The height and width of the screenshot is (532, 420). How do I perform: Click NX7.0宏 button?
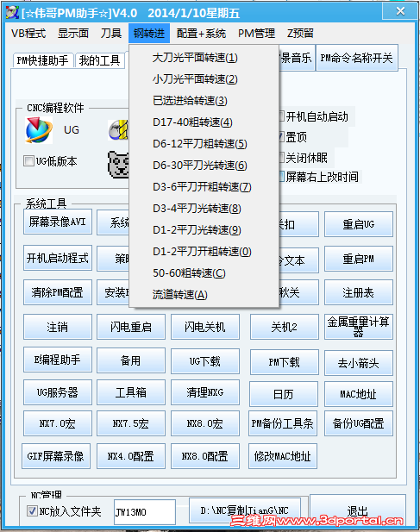click(58, 423)
